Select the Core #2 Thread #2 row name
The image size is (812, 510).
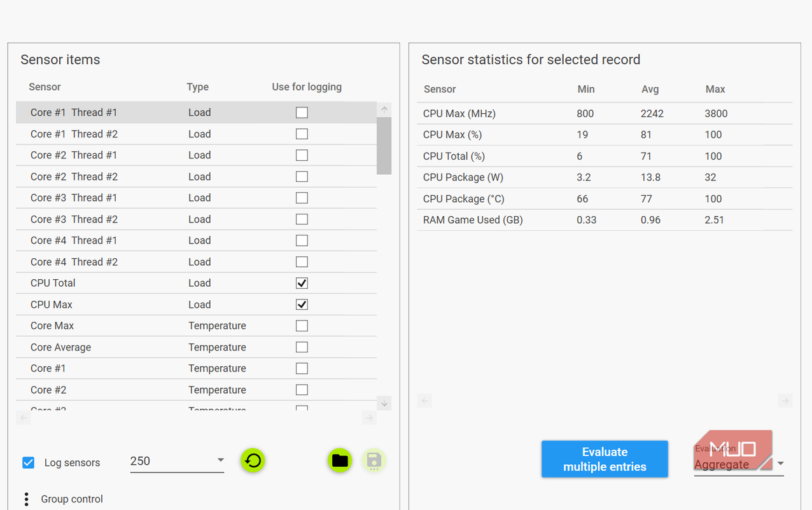click(74, 177)
